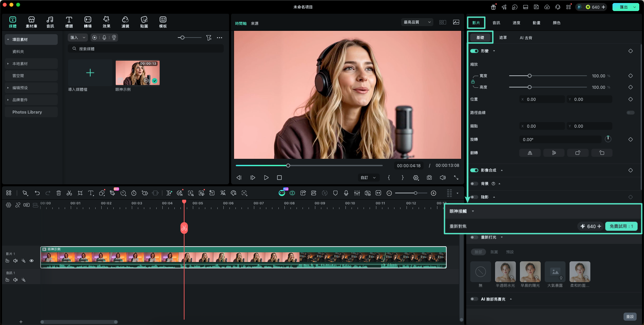Open the Photos Library item
The image size is (644, 325).
point(31,112)
